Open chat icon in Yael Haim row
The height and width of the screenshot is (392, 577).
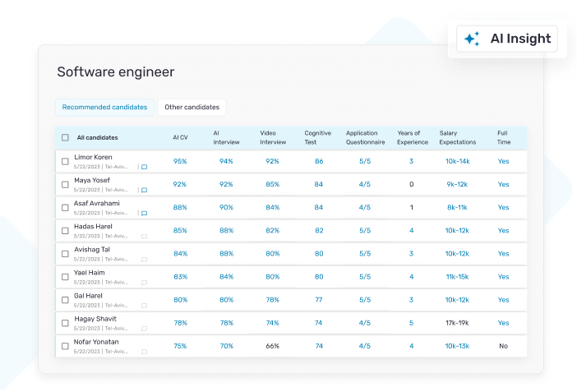coord(145,283)
